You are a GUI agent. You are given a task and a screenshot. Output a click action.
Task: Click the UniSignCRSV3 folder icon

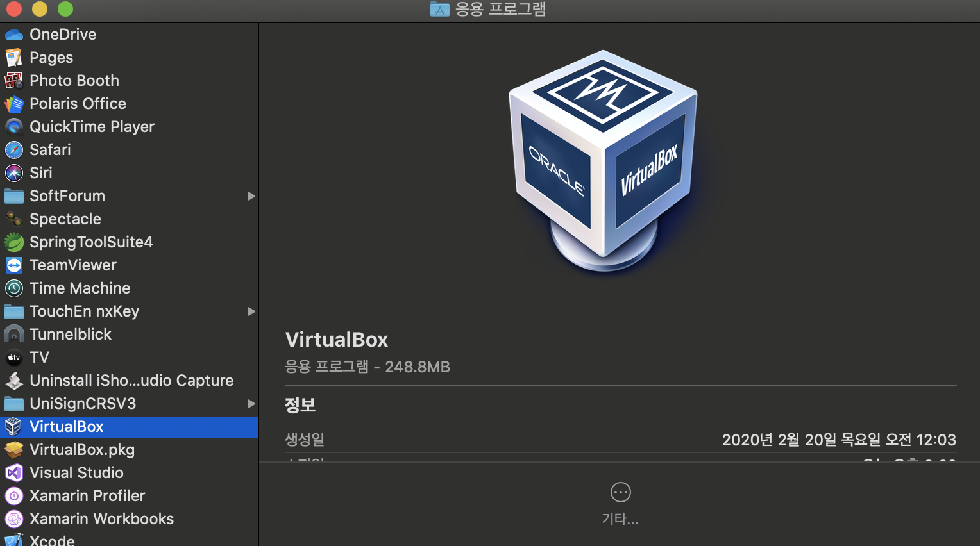click(x=14, y=404)
